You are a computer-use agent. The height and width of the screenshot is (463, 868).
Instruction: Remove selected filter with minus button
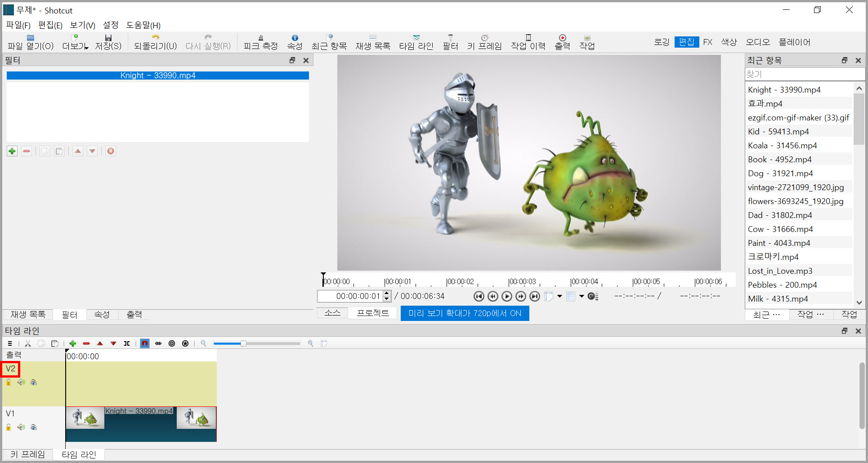click(27, 151)
